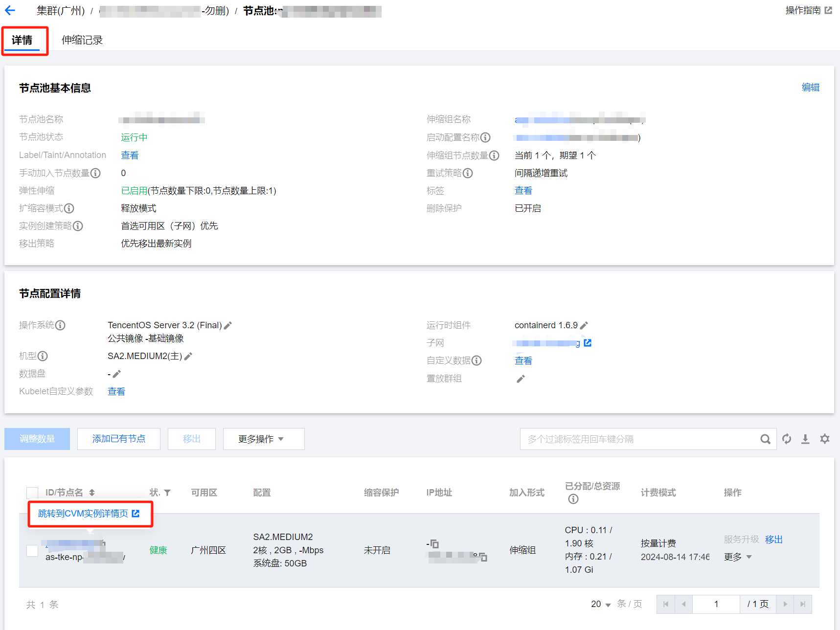Select the 详情 tab
The width and height of the screenshot is (840, 630).
pos(22,40)
